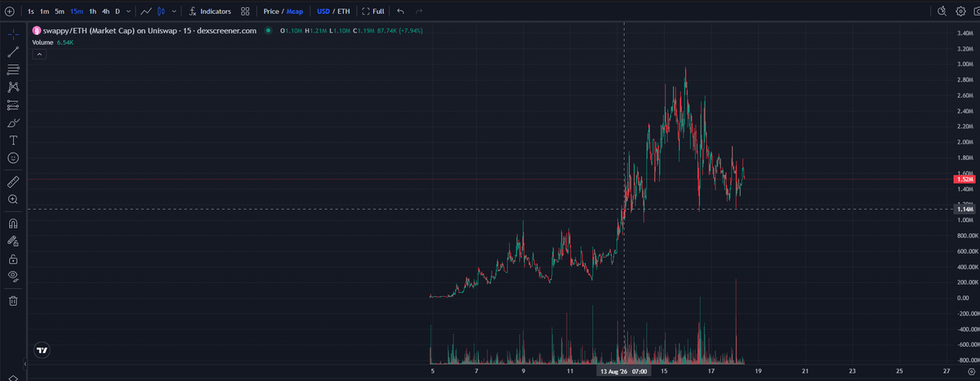Set the 15m timeframe
Screen dimensions: 980x381
coord(77,11)
